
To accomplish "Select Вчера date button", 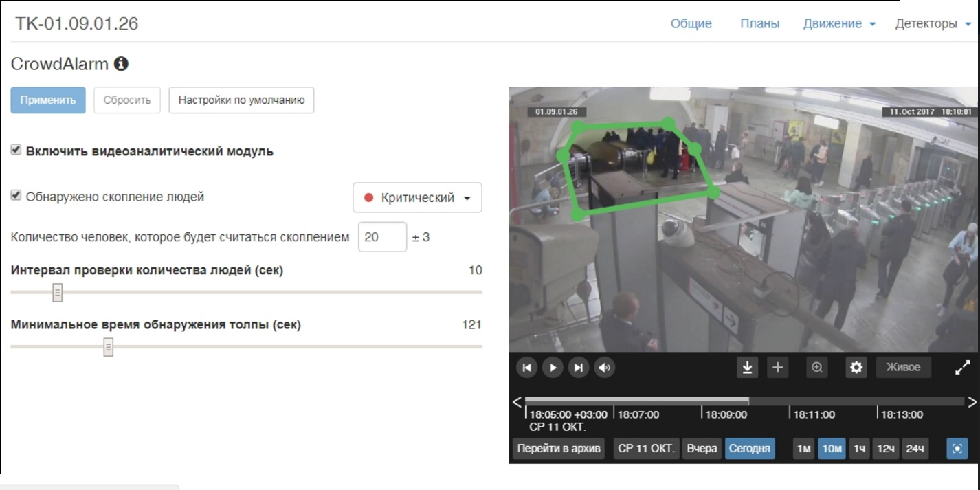I will [x=702, y=449].
